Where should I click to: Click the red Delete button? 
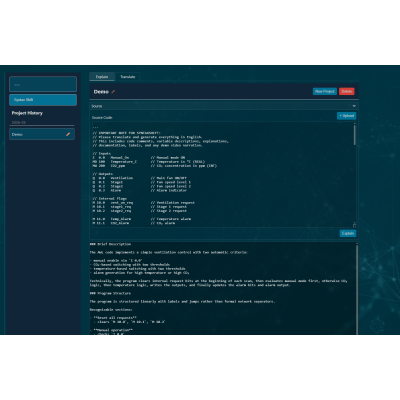pos(347,91)
